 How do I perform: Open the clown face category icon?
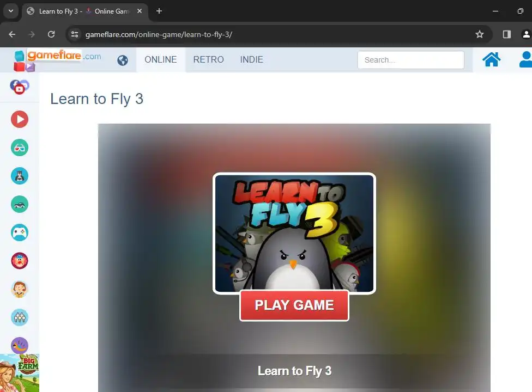19,261
